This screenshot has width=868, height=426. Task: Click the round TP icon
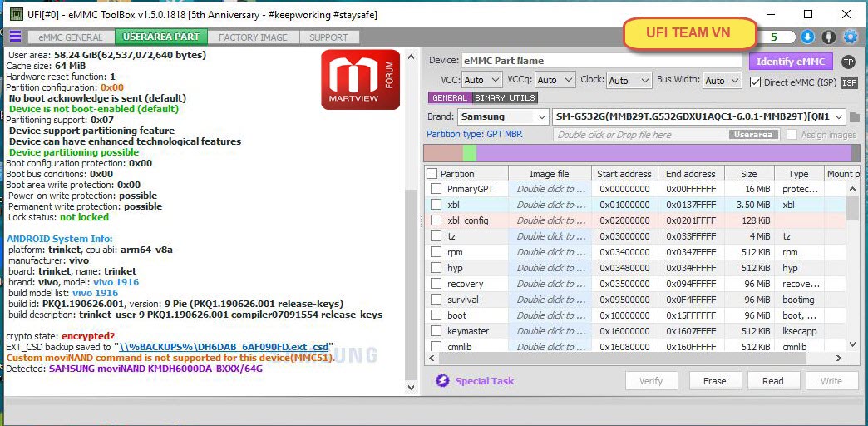[848, 62]
